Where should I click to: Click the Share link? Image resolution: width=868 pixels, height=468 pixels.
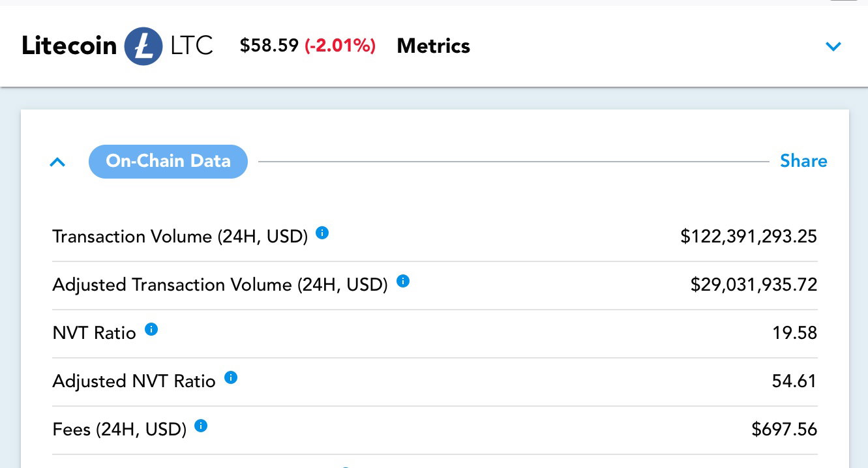[x=803, y=161]
